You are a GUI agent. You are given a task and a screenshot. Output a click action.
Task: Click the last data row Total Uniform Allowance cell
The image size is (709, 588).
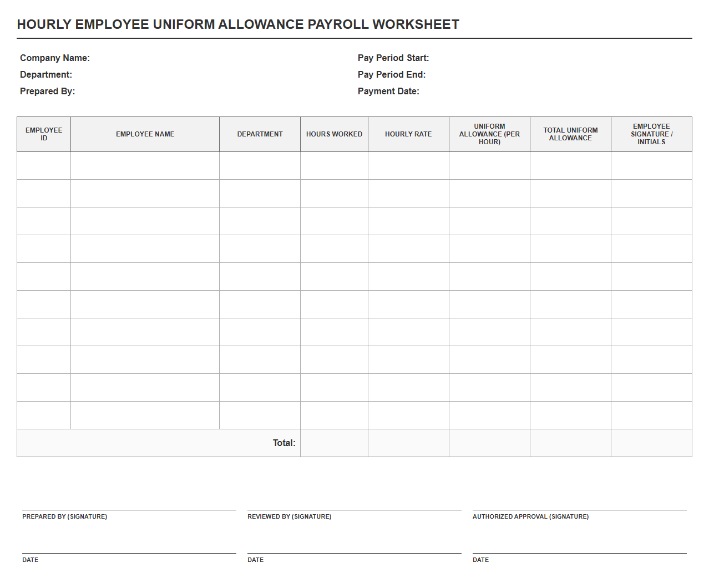coord(570,415)
